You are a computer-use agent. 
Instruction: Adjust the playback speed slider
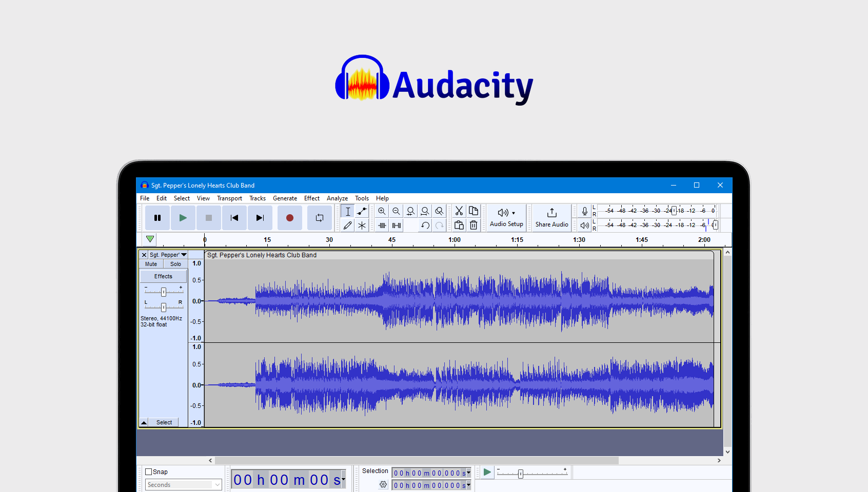(520, 474)
